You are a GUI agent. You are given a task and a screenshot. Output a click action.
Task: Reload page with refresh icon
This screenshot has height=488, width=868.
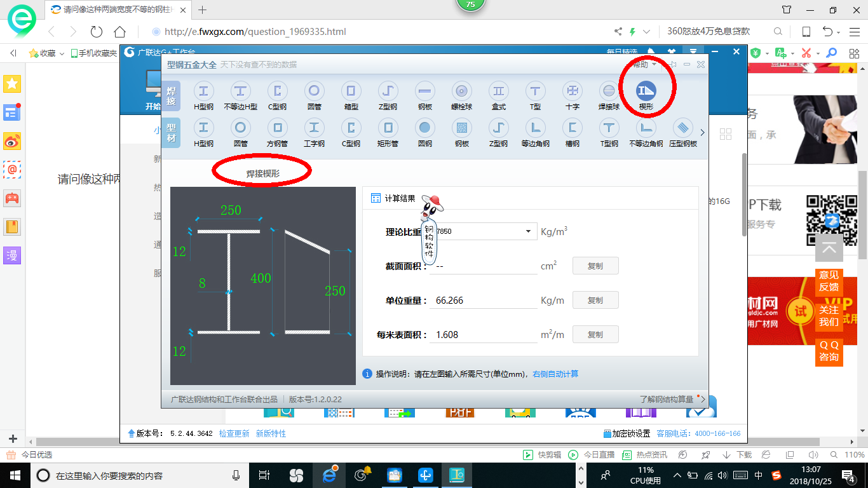click(x=97, y=32)
